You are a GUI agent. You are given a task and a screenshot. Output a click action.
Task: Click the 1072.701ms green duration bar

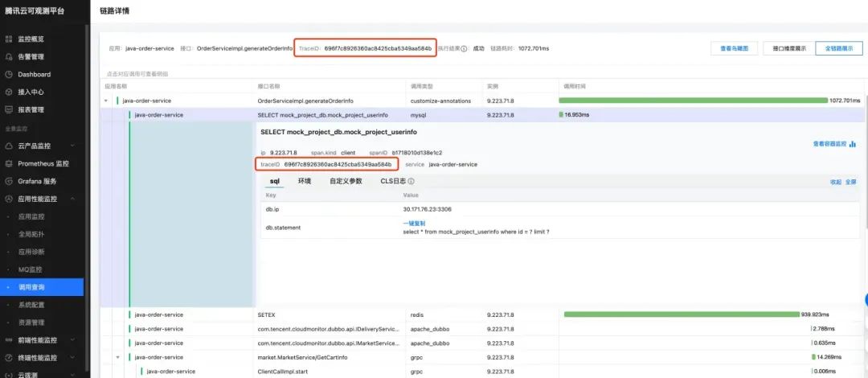[693, 101]
